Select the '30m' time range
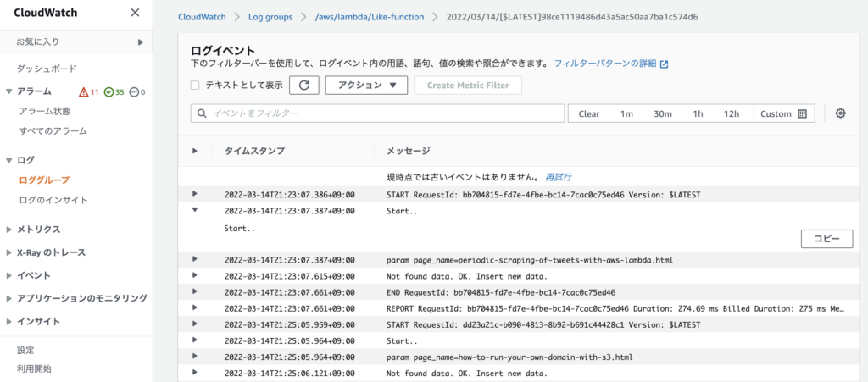The image size is (868, 382). (x=663, y=113)
